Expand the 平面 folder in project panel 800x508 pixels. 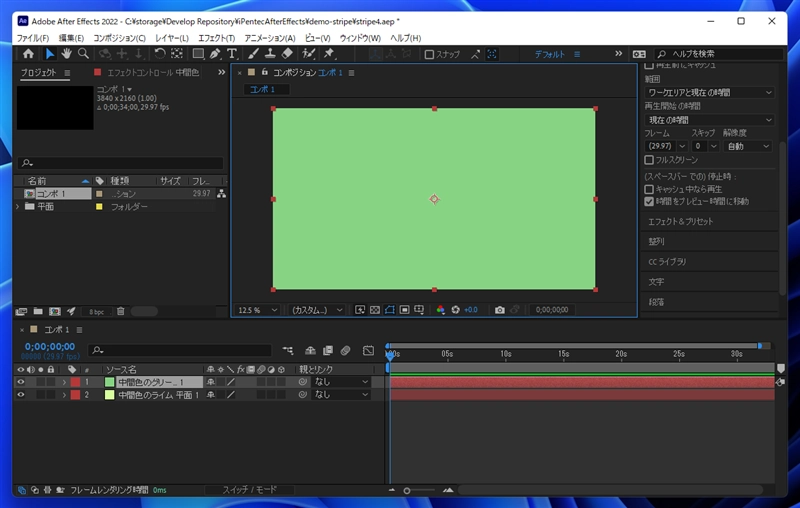[18, 207]
